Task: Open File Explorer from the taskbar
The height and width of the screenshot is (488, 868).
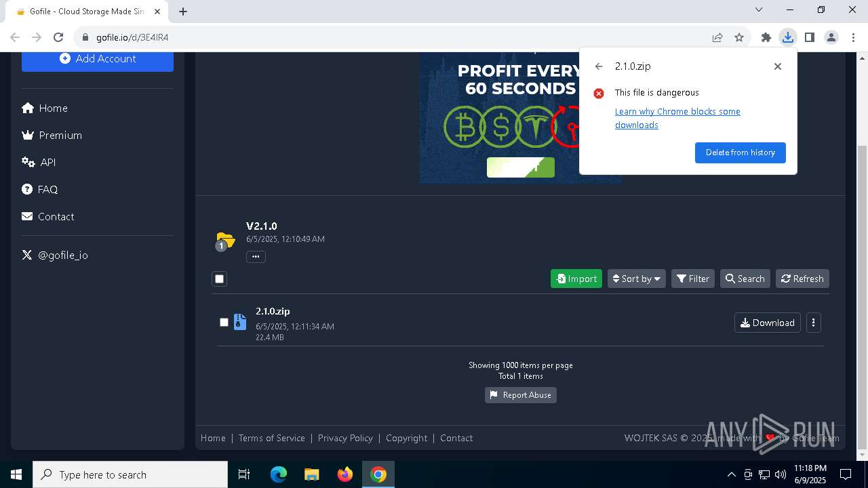Action: [312, 474]
